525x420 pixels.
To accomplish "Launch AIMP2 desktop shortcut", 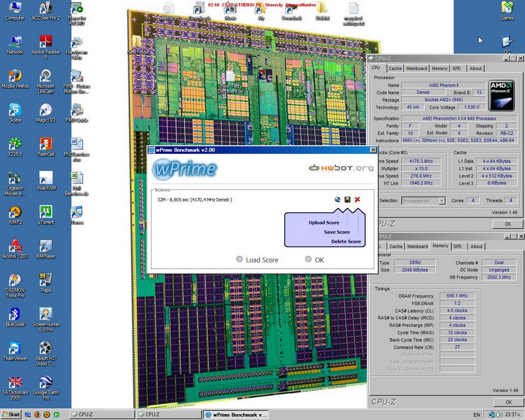I will click(15, 215).
